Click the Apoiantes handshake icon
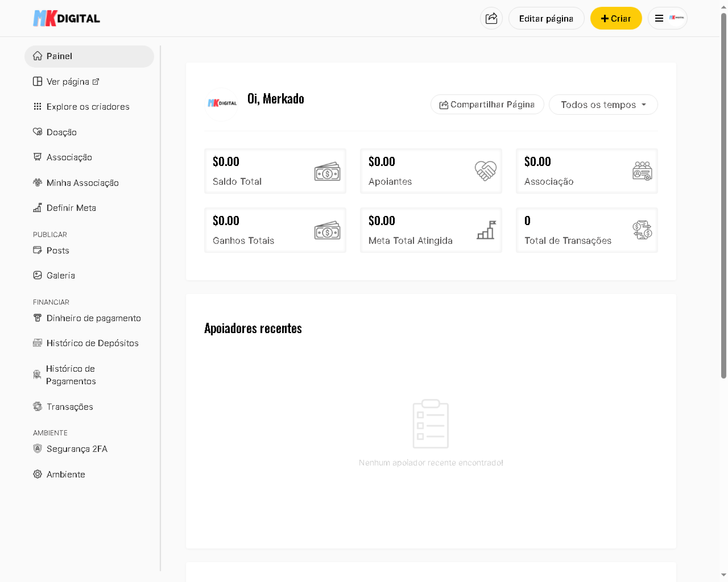The width and height of the screenshot is (728, 582). coord(485,171)
